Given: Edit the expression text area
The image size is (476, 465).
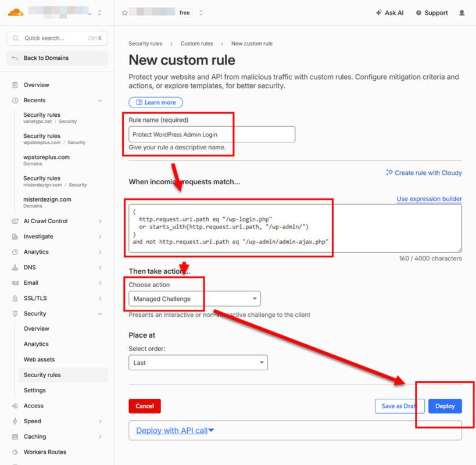Looking at the screenshot, I should tap(295, 228).
